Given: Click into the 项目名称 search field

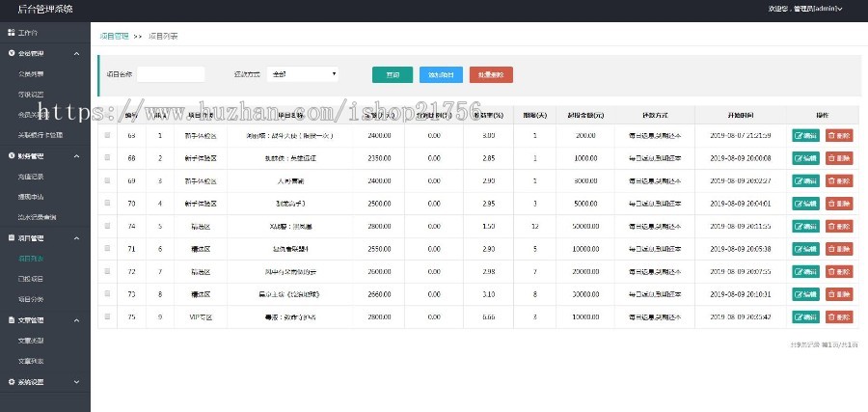Looking at the screenshot, I should point(171,74).
